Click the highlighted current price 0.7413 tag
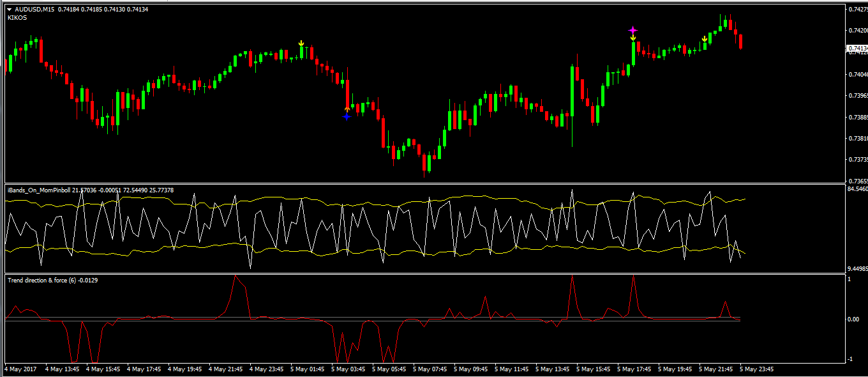 click(x=857, y=49)
